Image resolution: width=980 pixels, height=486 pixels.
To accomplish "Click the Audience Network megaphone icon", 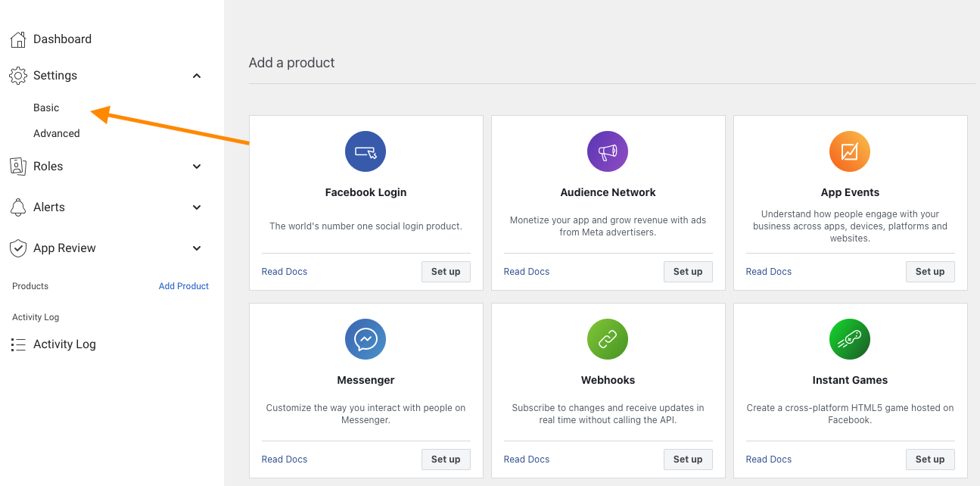I will [x=608, y=151].
